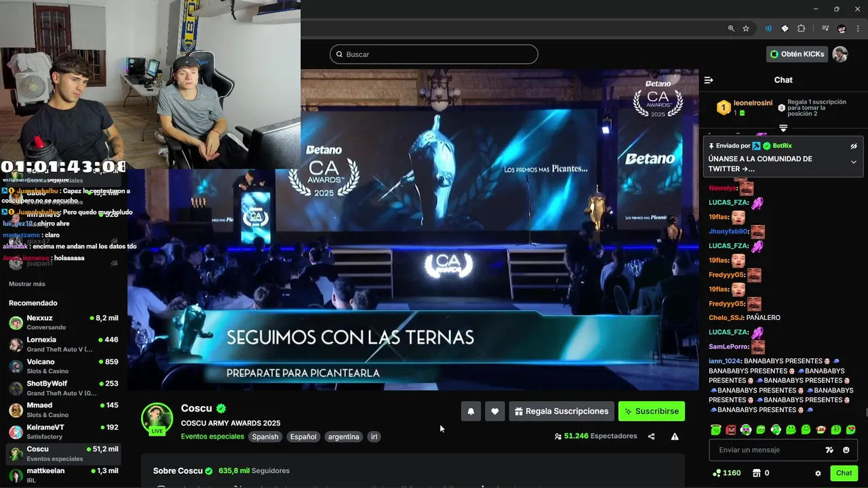Select the Español tag
Image resolution: width=868 pixels, height=488 pixels.
click(x=303, y=437)
